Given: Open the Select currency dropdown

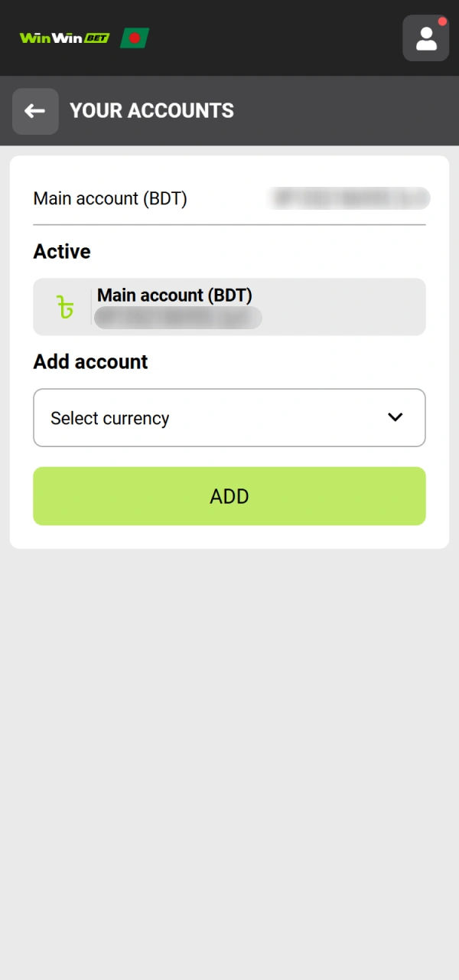Looking at the screenshot, I should [229, 417].
